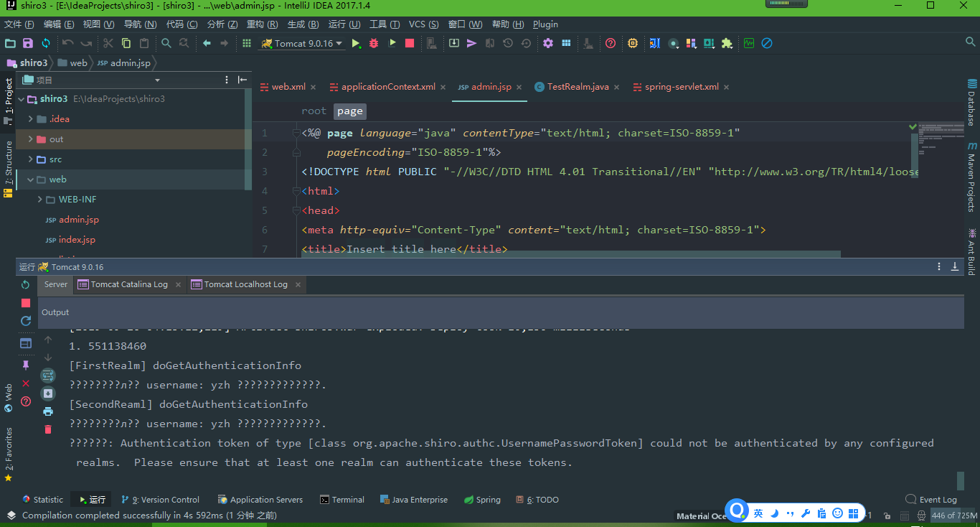
Task: Save all files with the disk icon
Action: (x=28, y=43)
